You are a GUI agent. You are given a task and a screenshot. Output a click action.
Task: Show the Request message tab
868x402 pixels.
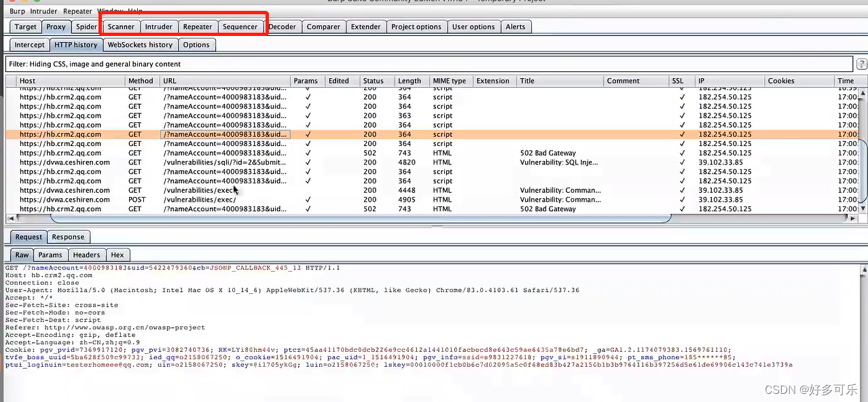point(29,237)
